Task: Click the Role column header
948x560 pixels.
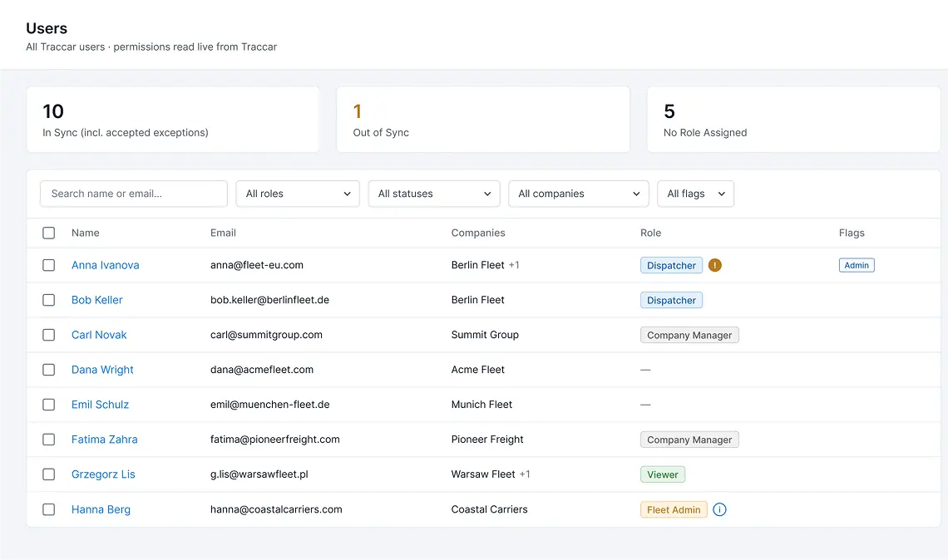Action: 650,233
